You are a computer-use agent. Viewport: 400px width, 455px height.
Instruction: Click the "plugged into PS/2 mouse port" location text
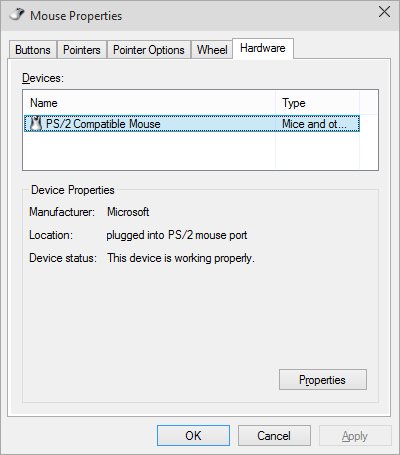pyautogui.click(x=177, y=235)
